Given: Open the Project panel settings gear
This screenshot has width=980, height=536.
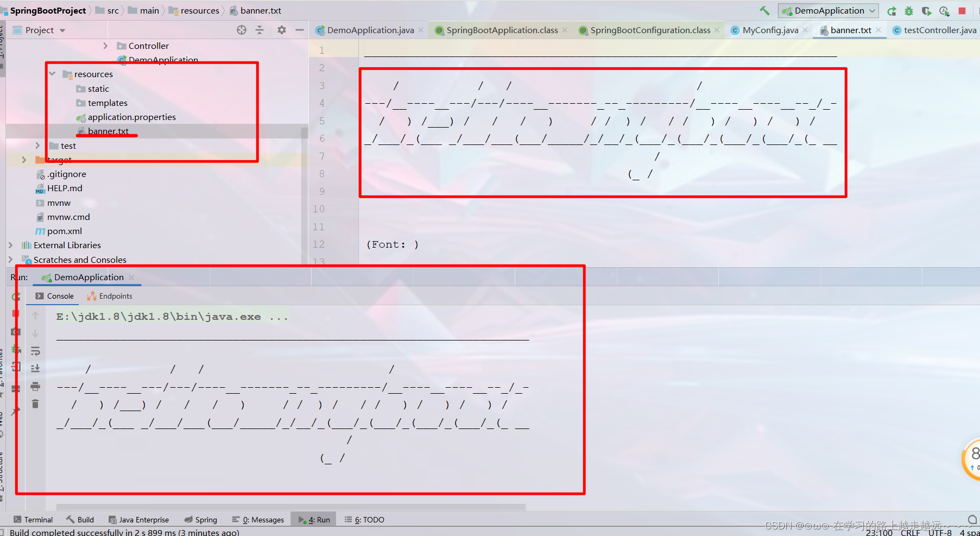Looking at the screenshot, I should 281,30.
